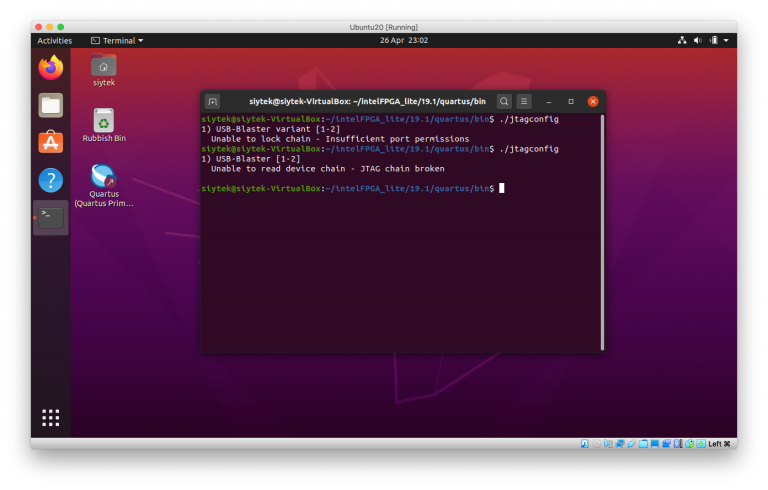Image resolution: width=768 pixels, height=490 pixels.
Task: Click the network icon in top bar
Action: pyautogui.click(x=682, y=40)
